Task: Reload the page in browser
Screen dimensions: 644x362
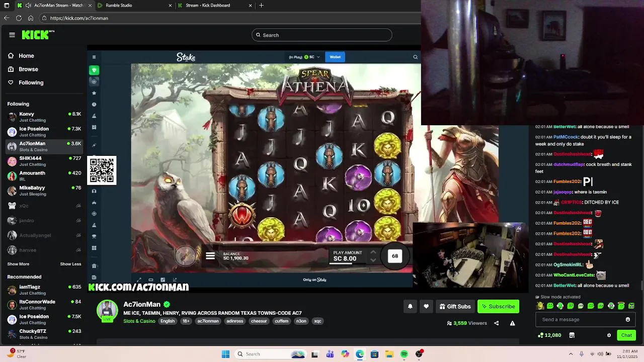Action: pos(19,18)
